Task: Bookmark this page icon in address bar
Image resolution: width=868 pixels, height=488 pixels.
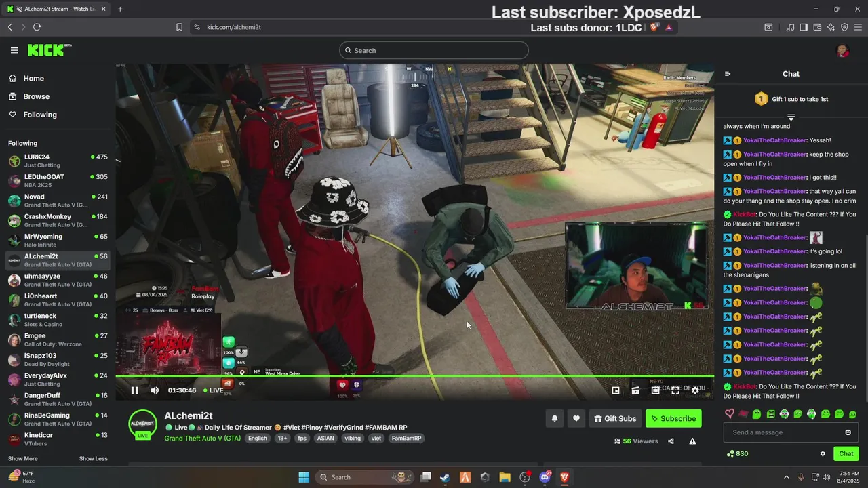Action: (x=179, y=27)
